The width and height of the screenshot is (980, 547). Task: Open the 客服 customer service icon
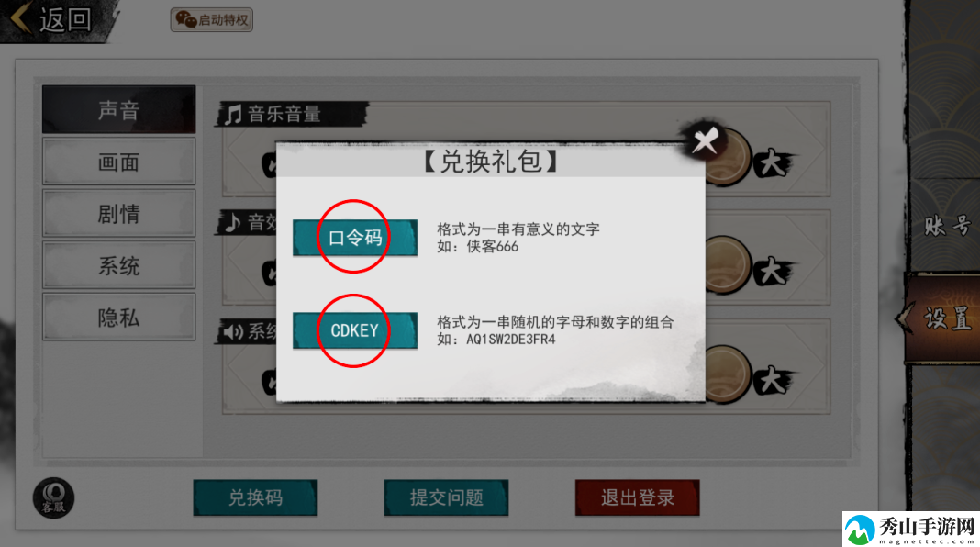pyautogui.click(x=53, y=498)
